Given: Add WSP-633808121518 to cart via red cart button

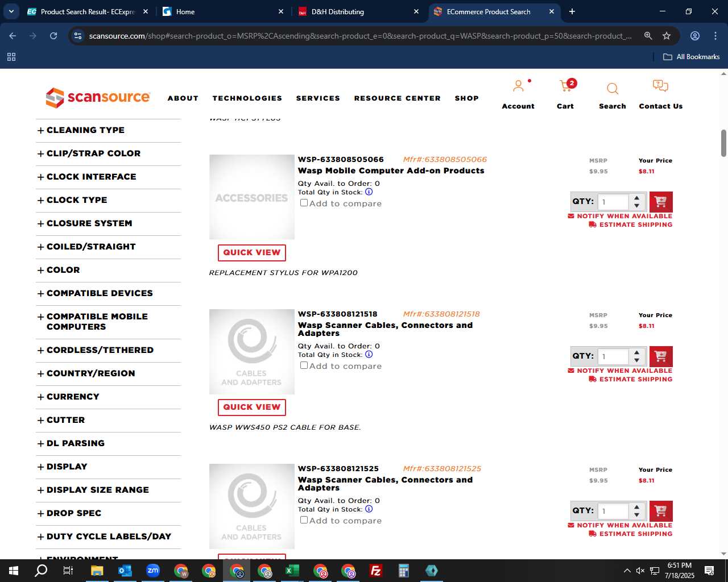Looking at the screenshot, I should [660, 356].
